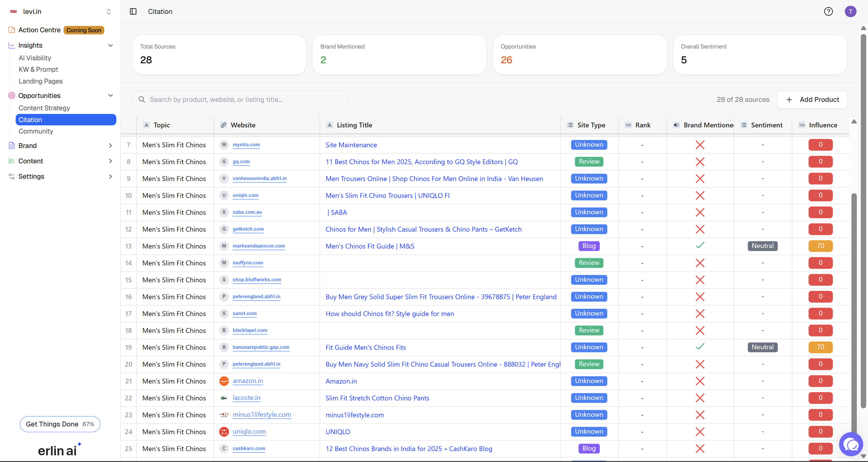Click the Action Centre icon
The height and width of the screenshot is (462, 868).
[12, 30]
